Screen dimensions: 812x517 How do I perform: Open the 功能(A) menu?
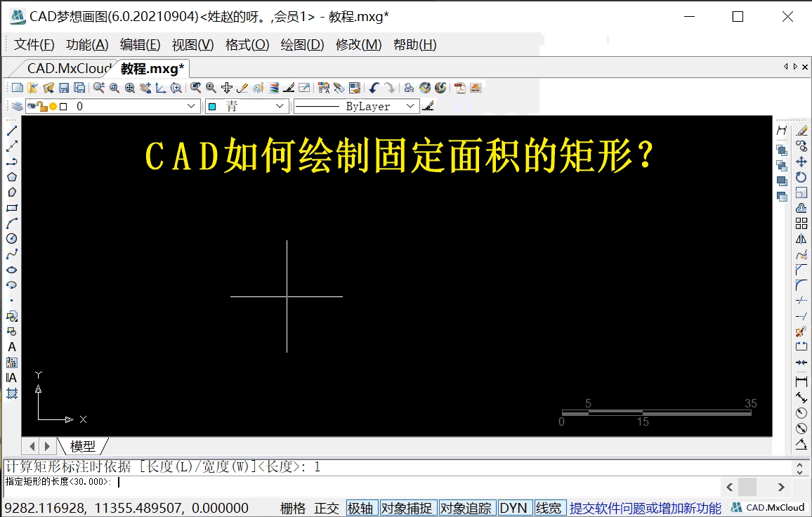click(x=87, y=44)
